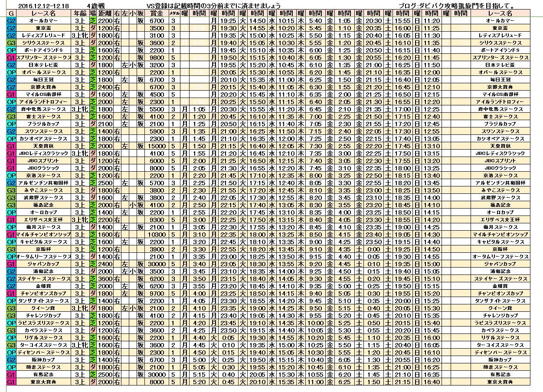Select the 19:25 Monday time for オールカマー
This screenshot has height=392, width=543.
coord(228,20)
